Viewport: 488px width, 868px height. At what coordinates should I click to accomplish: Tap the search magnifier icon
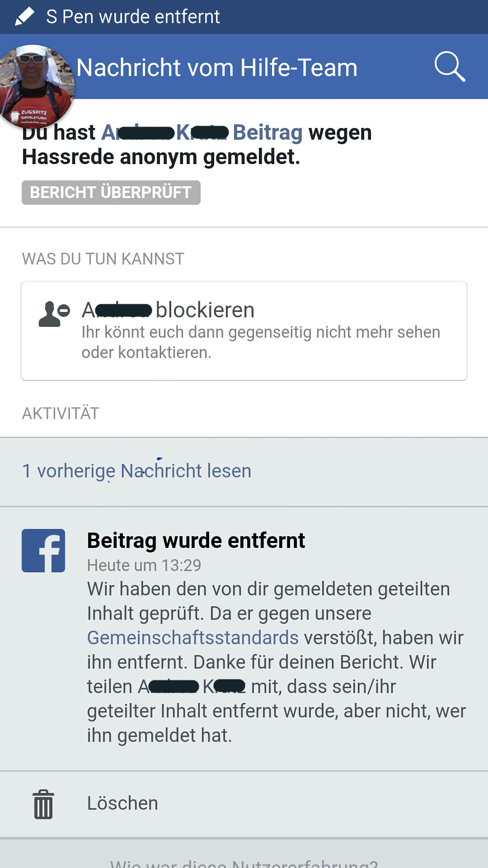(450, 67)
